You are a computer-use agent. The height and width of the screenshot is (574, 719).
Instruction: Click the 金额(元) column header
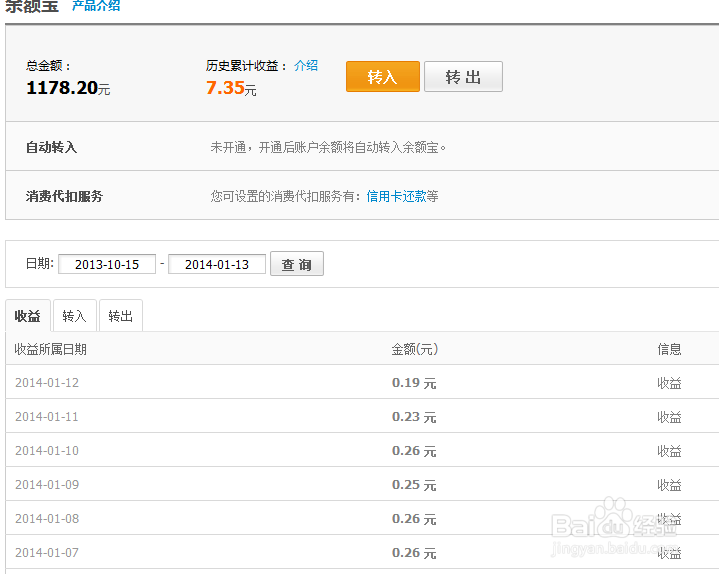pyautogui.click(x=415, y=349)
